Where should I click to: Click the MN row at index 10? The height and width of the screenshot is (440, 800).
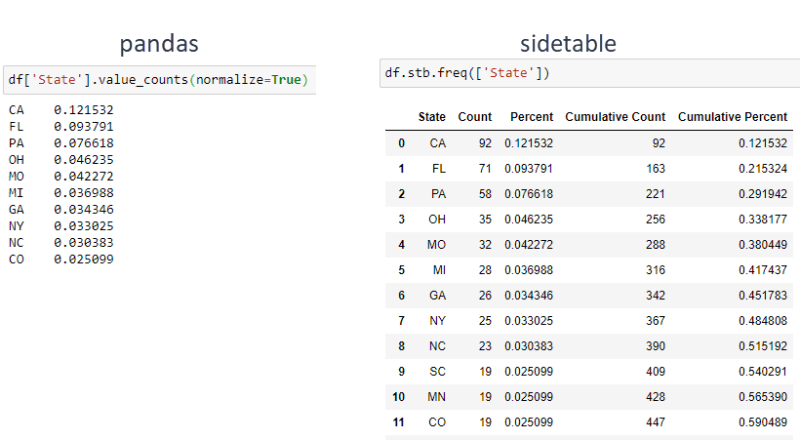point(589,397)
